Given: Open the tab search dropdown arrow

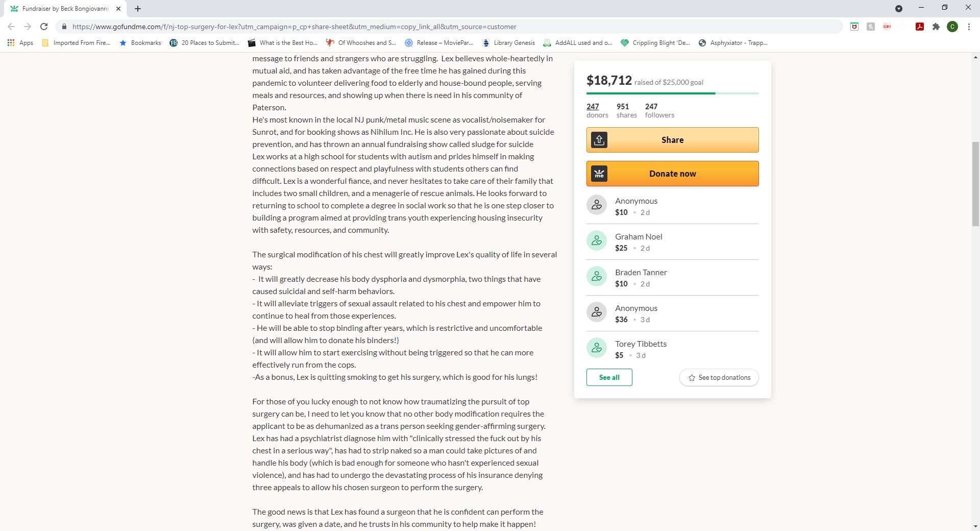Looking at the screenshot, I should click(899, 9).
